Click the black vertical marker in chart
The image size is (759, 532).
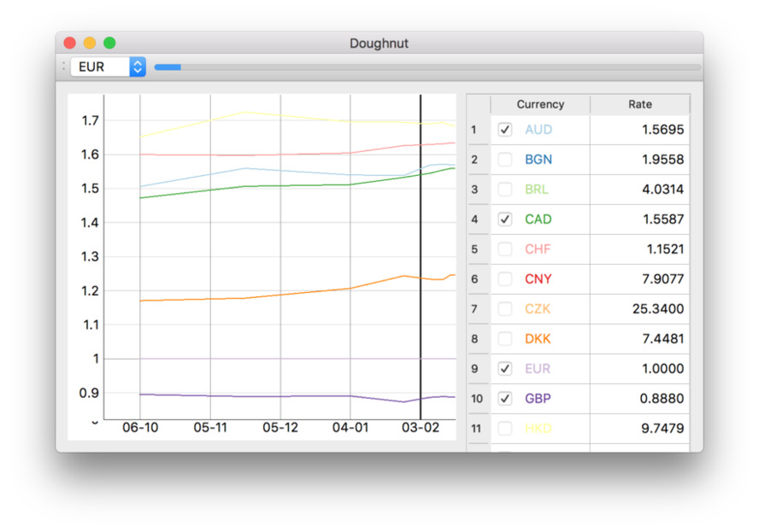tap(421, 256)
